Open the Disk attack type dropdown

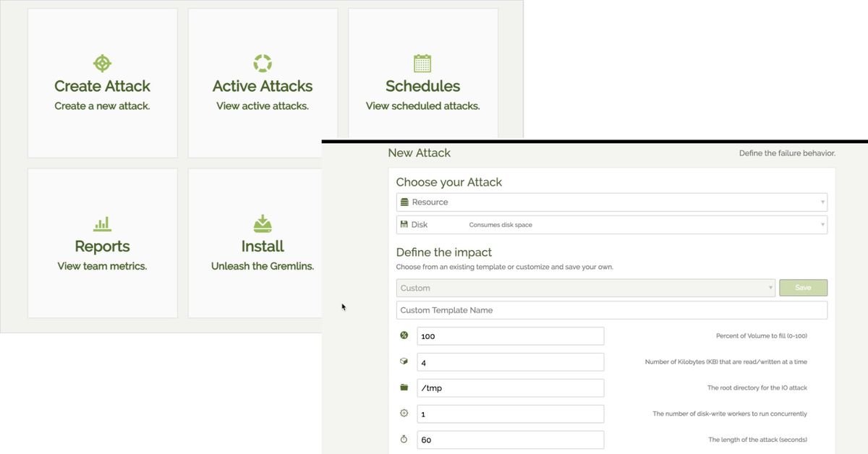point(612,225)
